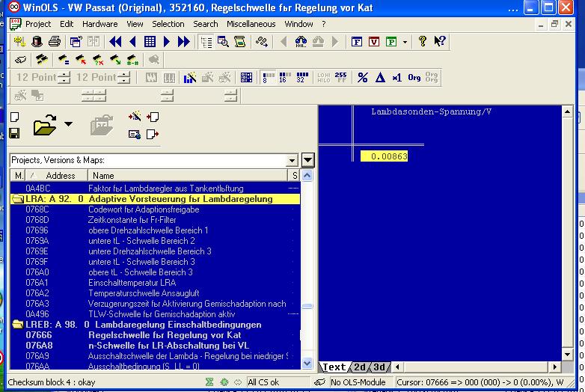Click the chip icon with green arrow
Screen dimensions: 585x392
tap(115, 60)
